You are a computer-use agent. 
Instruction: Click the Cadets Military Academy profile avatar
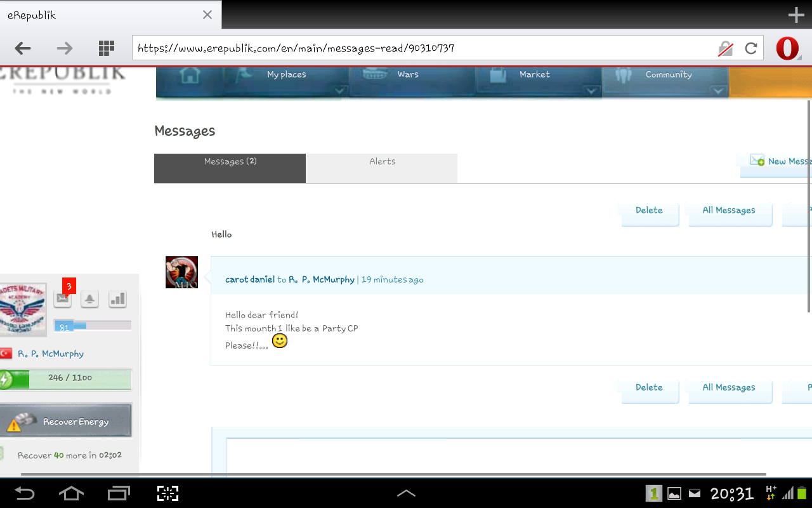[x=23, y=309]
